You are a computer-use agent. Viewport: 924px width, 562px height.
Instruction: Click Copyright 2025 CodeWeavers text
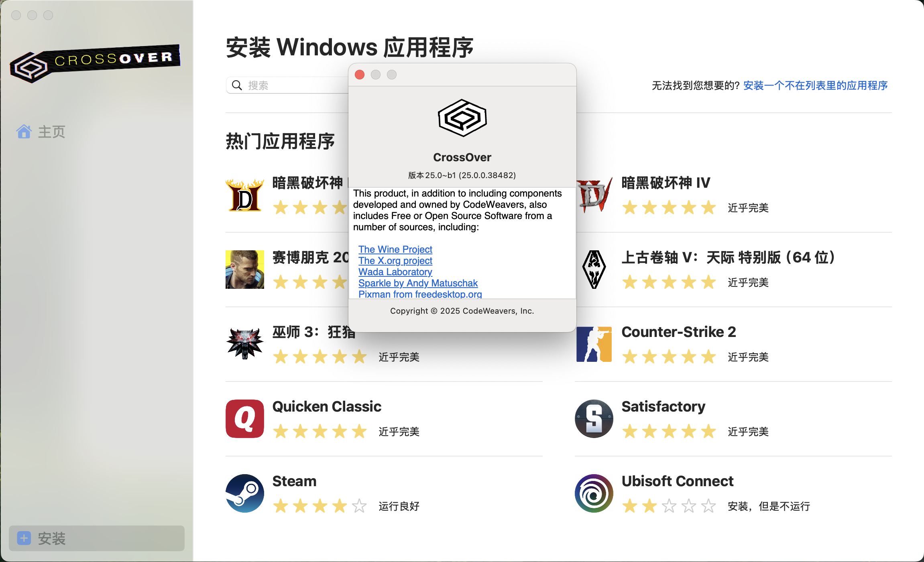pos(462,311)
